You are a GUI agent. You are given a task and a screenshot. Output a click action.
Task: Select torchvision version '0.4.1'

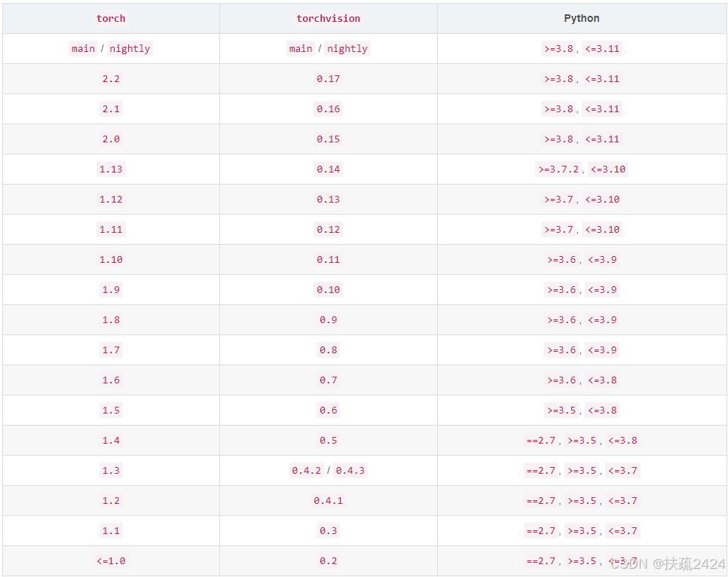(x=329, y=502)
